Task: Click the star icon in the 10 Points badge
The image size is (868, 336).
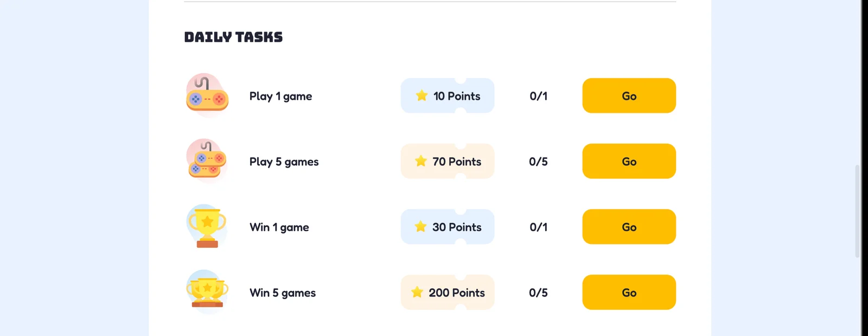Action: pyautogui.click(x=422, y=95)
